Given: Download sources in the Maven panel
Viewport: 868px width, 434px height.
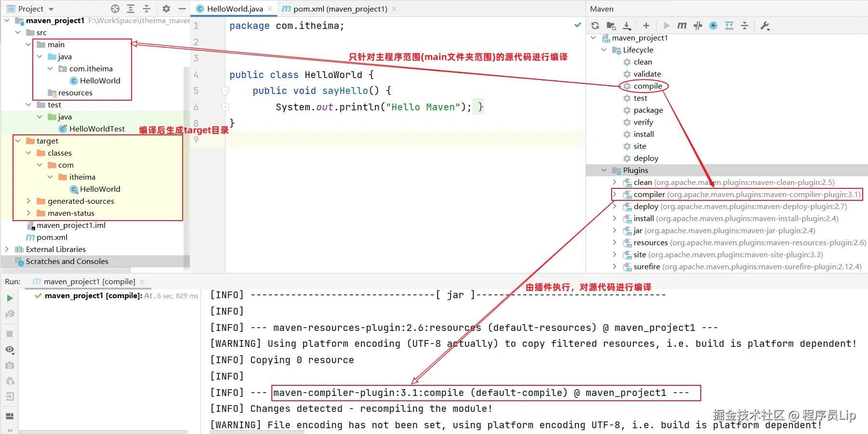Looking at the screenshot, I should click(627, 26).
